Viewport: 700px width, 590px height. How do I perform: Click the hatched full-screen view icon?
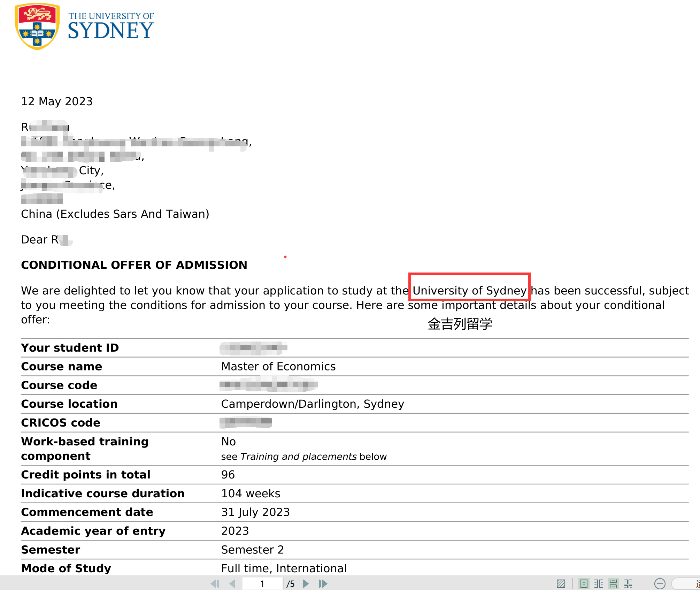tap(561, 583)
